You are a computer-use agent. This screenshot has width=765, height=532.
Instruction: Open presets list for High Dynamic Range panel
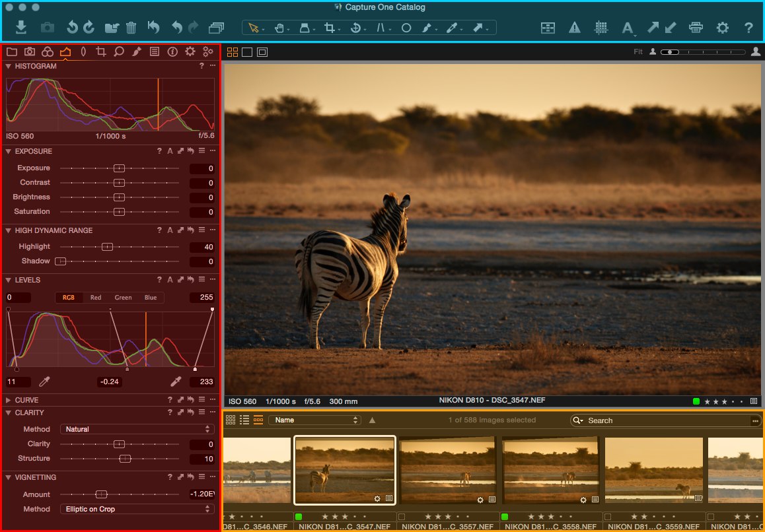click(x=201, y=230)
